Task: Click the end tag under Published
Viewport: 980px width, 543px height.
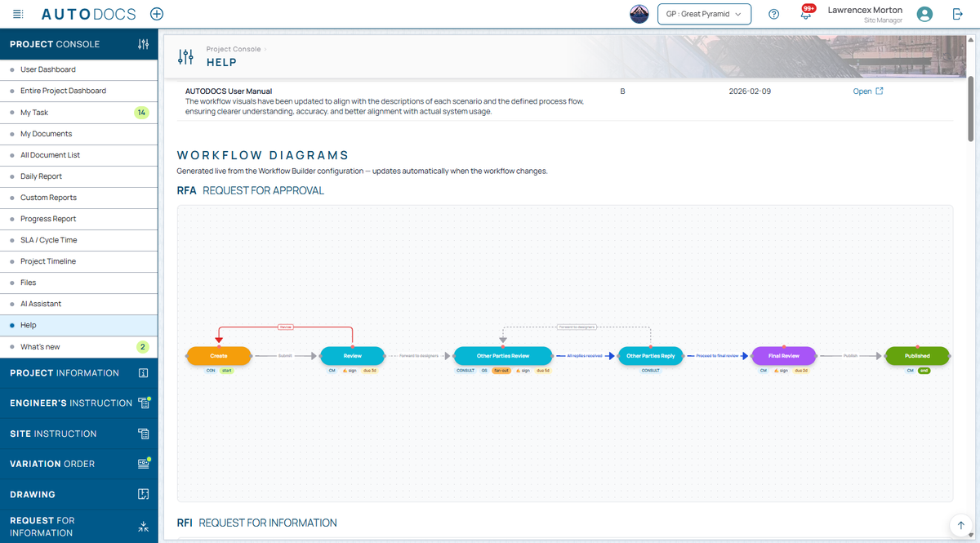Action: (924, 371)
